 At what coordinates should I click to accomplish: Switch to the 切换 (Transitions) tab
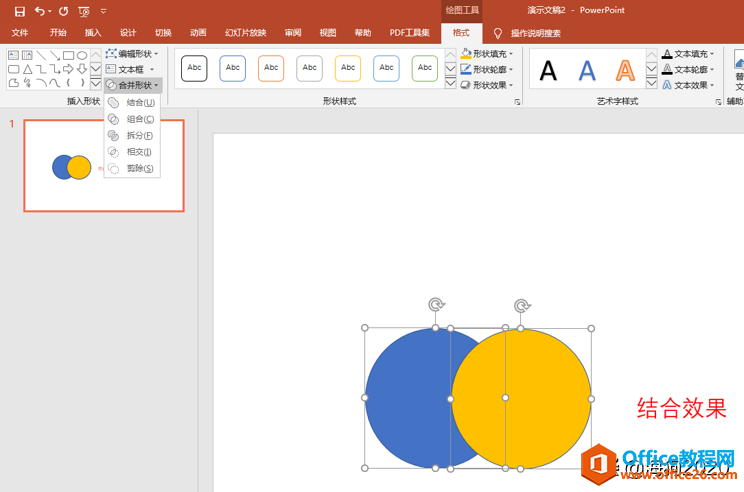[163, 33]
